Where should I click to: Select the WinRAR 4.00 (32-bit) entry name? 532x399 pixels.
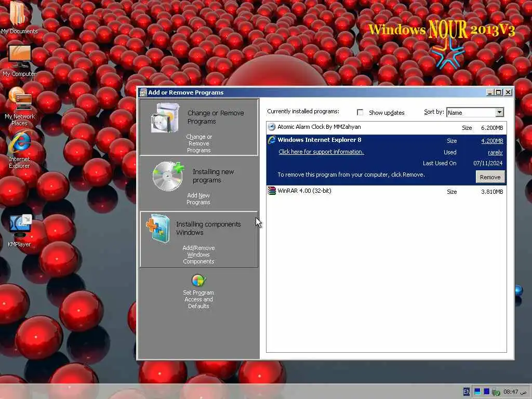coord(304,191)
